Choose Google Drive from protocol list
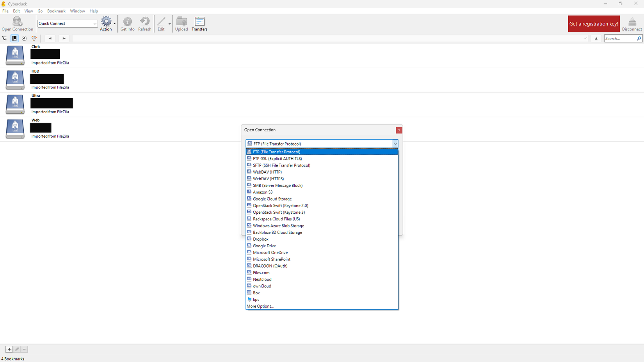The image size is (644, 362). click(x=322, y=246)
